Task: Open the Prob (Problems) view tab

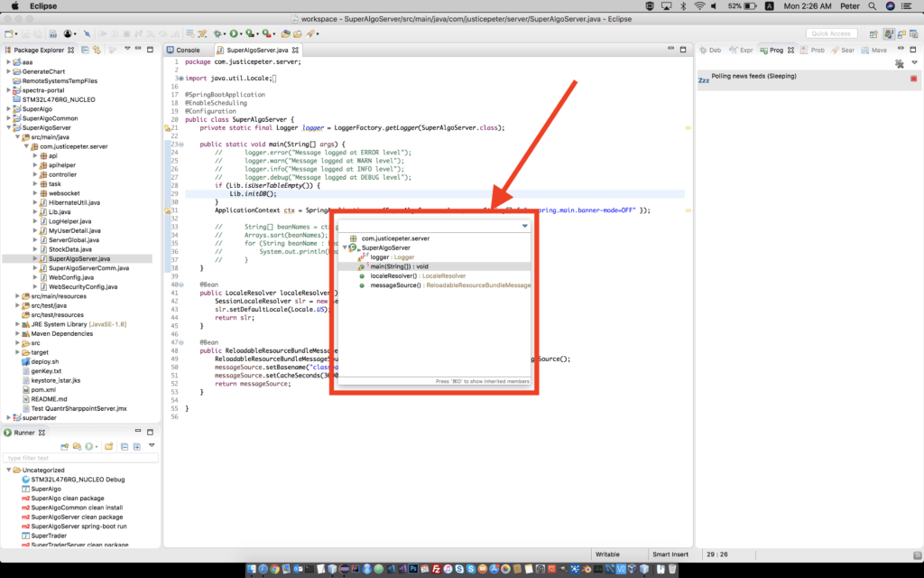Action: pyautogui.click(x=813, y=51)
